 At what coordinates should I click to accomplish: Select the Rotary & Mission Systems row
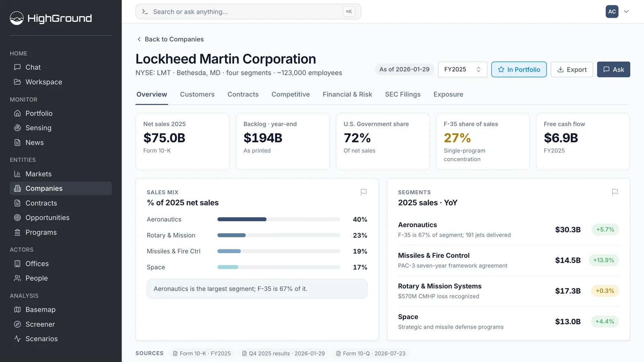pos(508,291)
